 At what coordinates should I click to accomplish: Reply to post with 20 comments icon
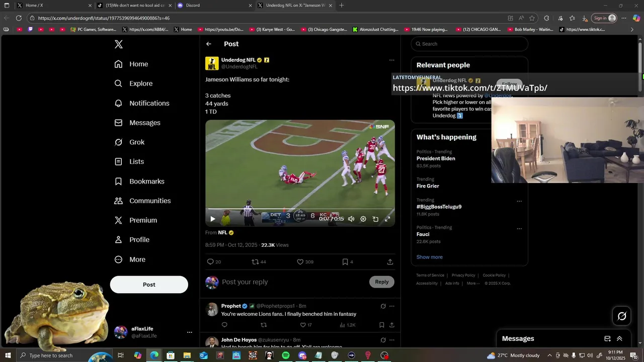(214, 262)
